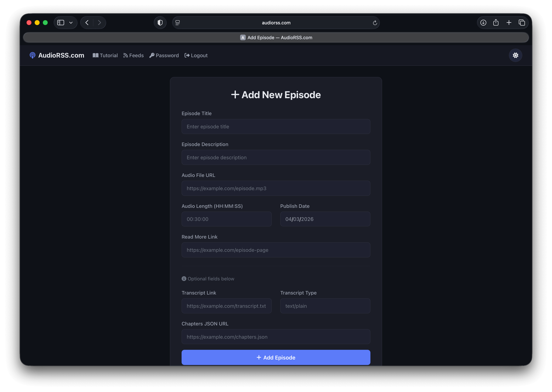This screenshot has height=392, width=552.
Task: Click the Logout link
Action: click(x=199, y=55)
